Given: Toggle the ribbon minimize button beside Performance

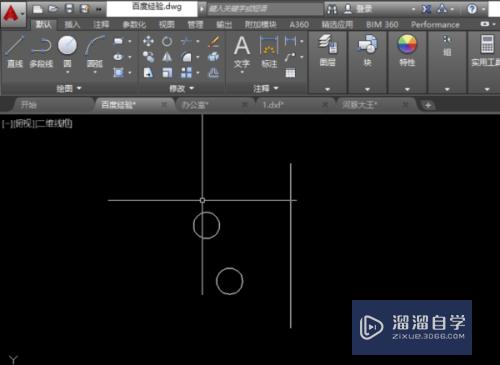Looking at the screenshot, I should tap(485, 24).
